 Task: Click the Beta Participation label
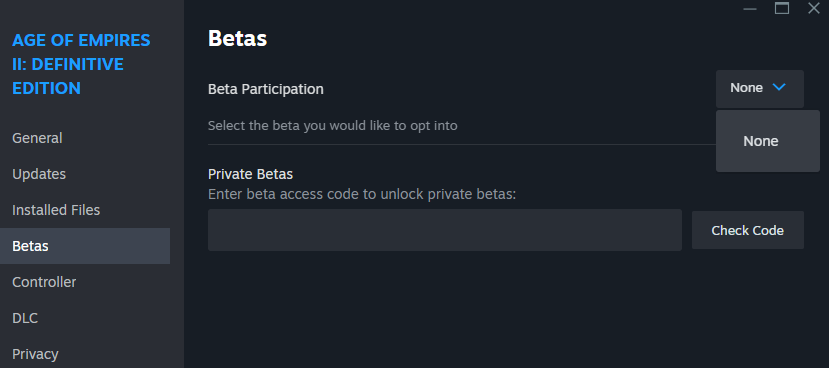(265, 89)
